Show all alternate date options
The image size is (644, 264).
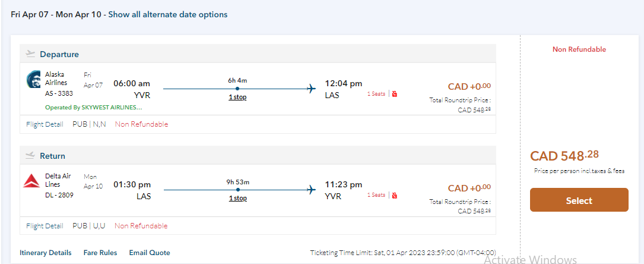[167, 14]
